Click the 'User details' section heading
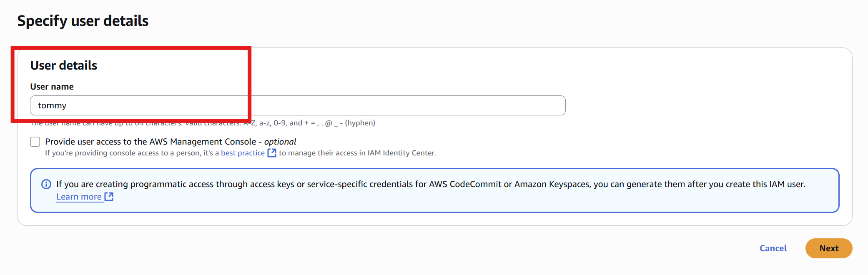868x275 pixels. 64,65
